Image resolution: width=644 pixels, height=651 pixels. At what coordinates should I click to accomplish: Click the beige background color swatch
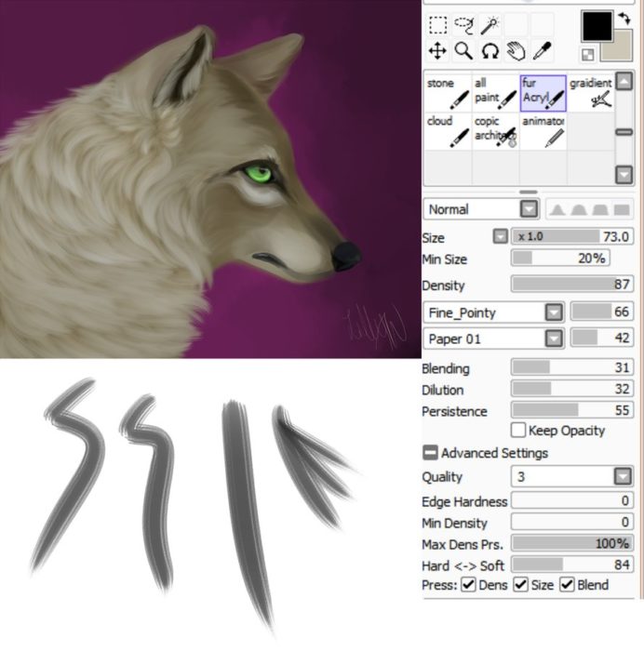[x=622, y=50]
